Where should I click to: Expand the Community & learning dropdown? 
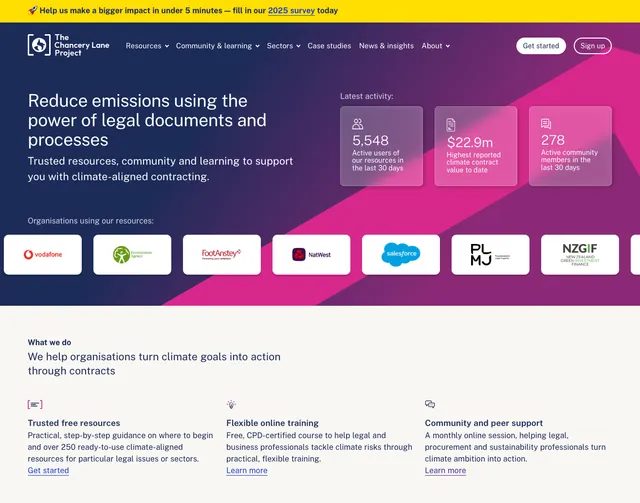[217, 46]
